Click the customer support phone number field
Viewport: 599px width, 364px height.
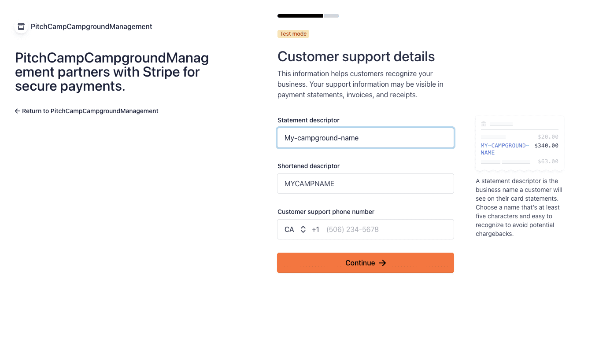click(x=388, y=229)
